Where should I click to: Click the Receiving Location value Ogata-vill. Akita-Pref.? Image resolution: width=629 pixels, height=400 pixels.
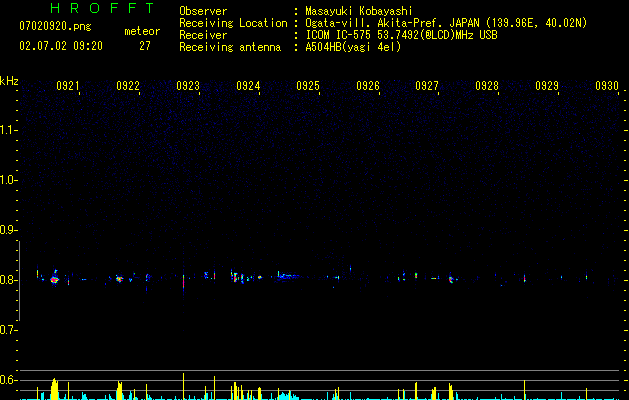[375, 23]
